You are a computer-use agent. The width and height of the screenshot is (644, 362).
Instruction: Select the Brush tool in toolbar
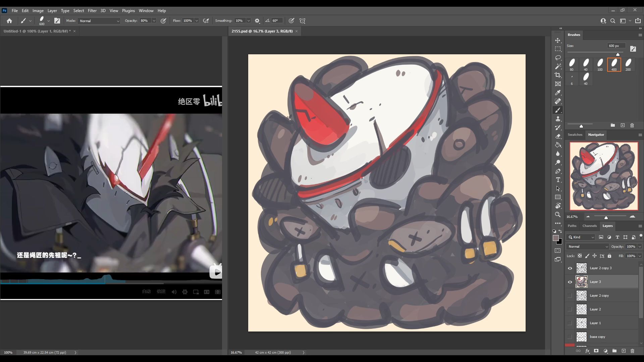click(x=558, y=110)
